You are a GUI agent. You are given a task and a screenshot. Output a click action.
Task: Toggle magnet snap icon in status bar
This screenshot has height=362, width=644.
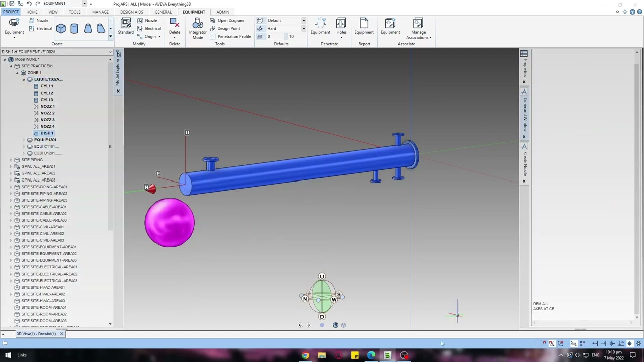543,343
